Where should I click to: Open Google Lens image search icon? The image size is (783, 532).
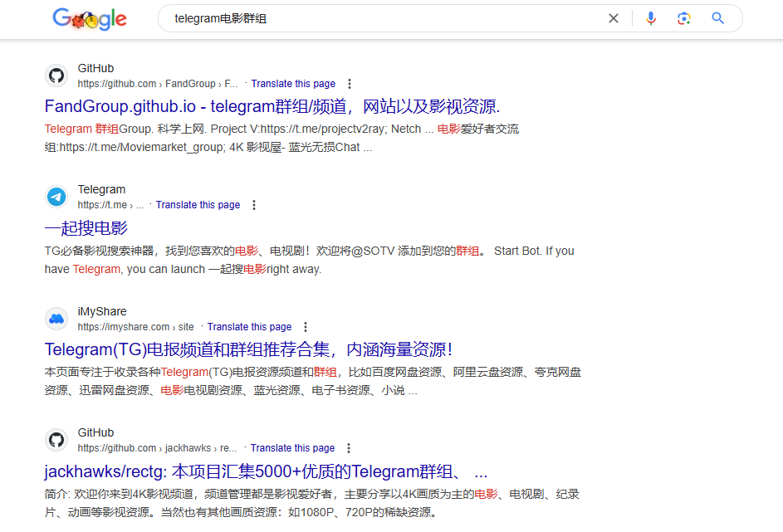click(683, 18)
